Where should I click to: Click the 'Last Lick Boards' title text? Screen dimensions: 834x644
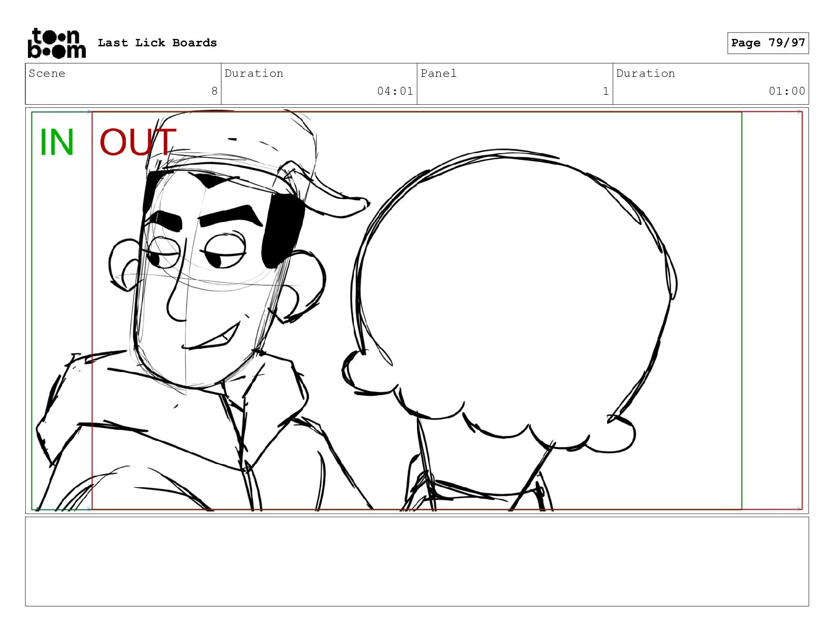coord(157,43)
